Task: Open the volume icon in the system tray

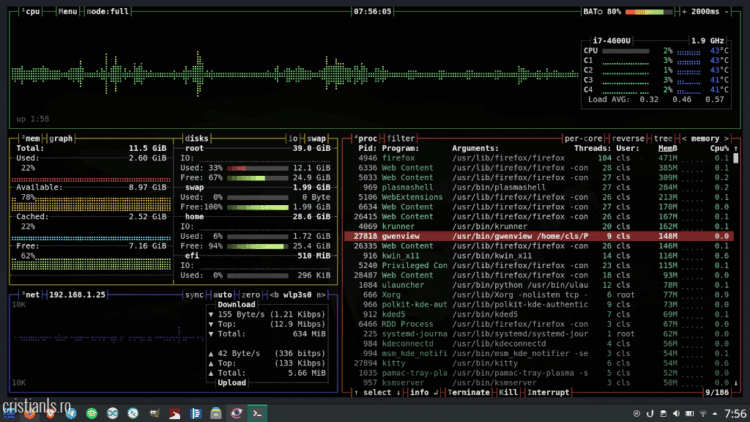Action: pyautogui.click(x=676, y=412)
